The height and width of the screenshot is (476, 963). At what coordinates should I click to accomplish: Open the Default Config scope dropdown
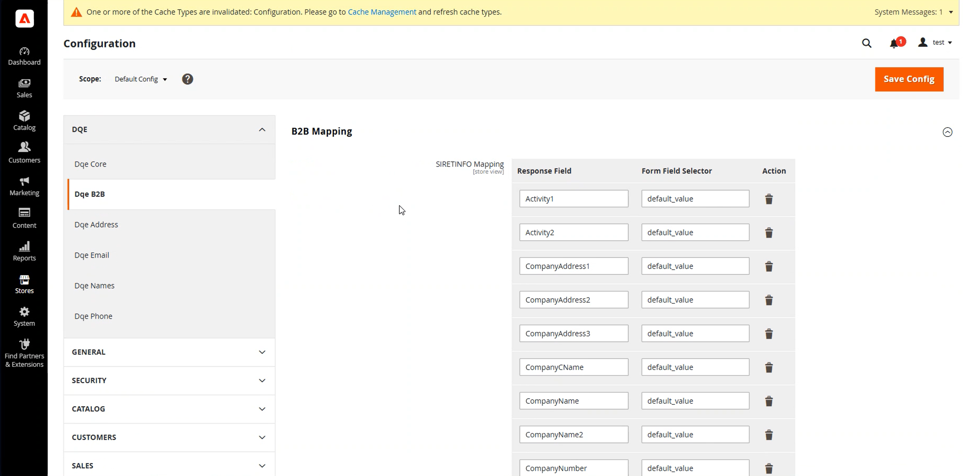pyautogui.click(x=141, y=79)
